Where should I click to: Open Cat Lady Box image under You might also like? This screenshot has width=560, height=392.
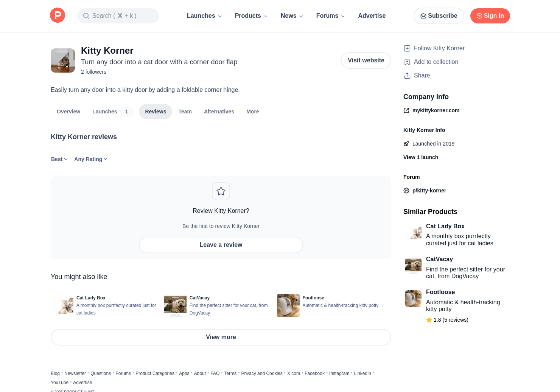pos(62,305)
